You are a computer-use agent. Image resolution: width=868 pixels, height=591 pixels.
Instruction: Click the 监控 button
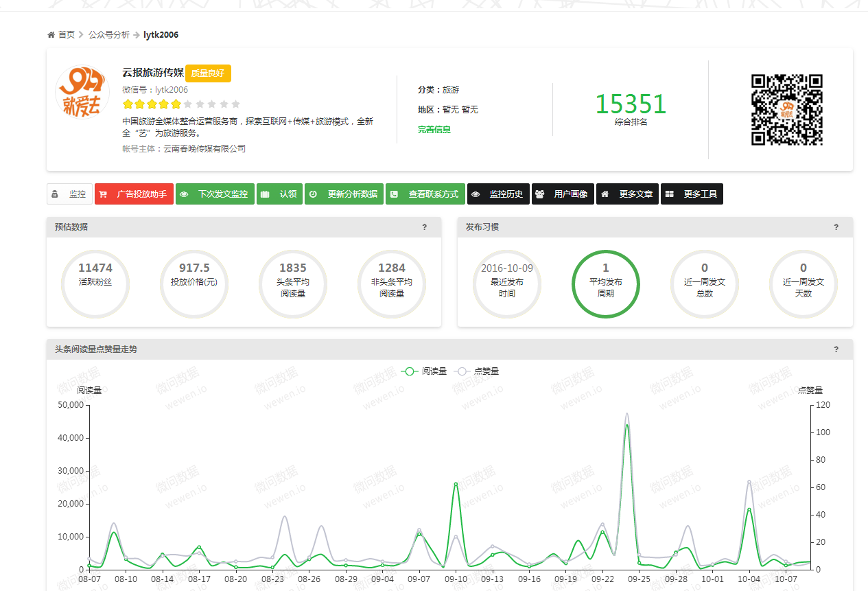69,194
